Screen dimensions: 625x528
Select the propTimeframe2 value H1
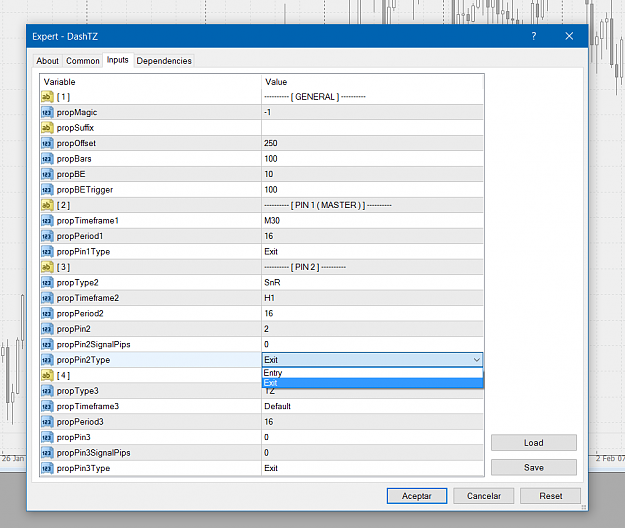(x=372, y=298)
